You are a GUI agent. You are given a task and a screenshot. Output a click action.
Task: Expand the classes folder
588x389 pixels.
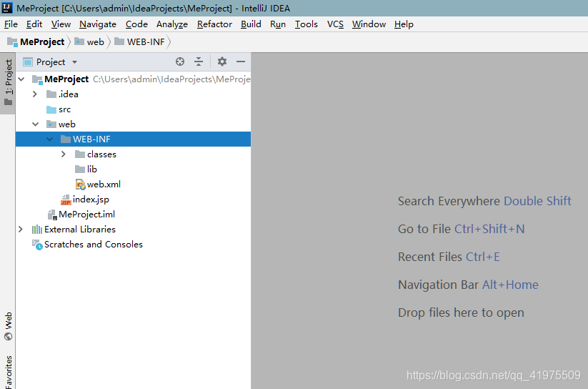[x=64, y=154]
